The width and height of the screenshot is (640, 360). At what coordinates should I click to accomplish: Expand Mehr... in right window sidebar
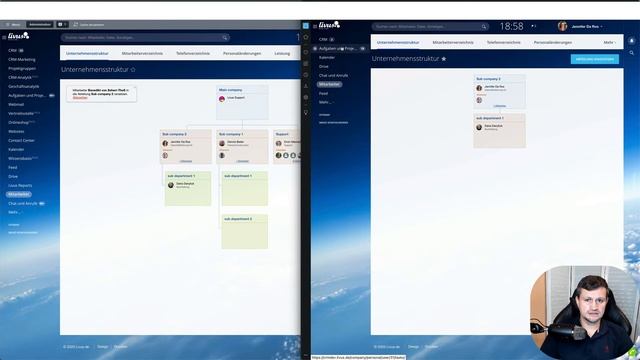coord(325,102)
